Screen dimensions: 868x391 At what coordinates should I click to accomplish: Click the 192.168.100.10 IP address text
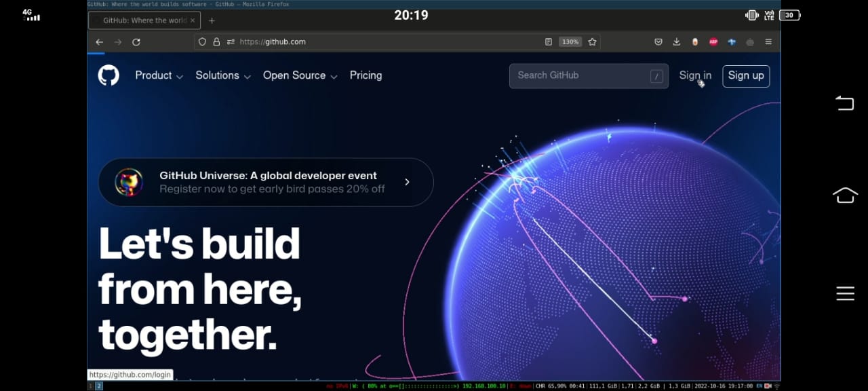484,386
